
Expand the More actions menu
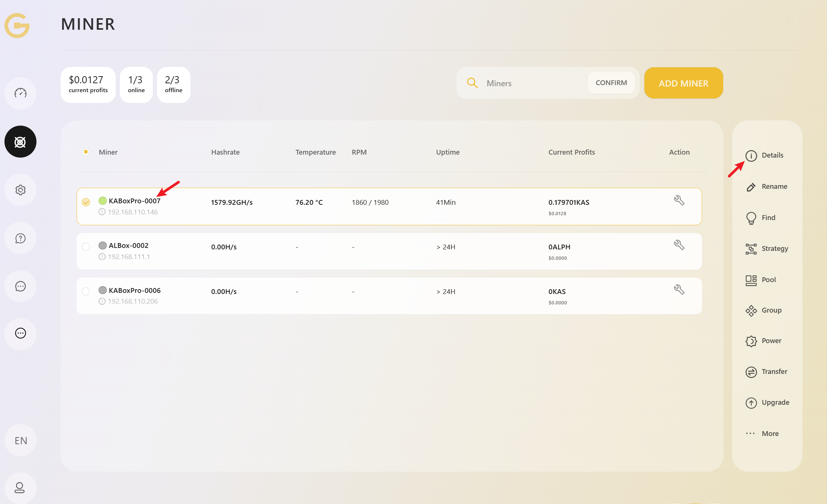coord(762,434)
